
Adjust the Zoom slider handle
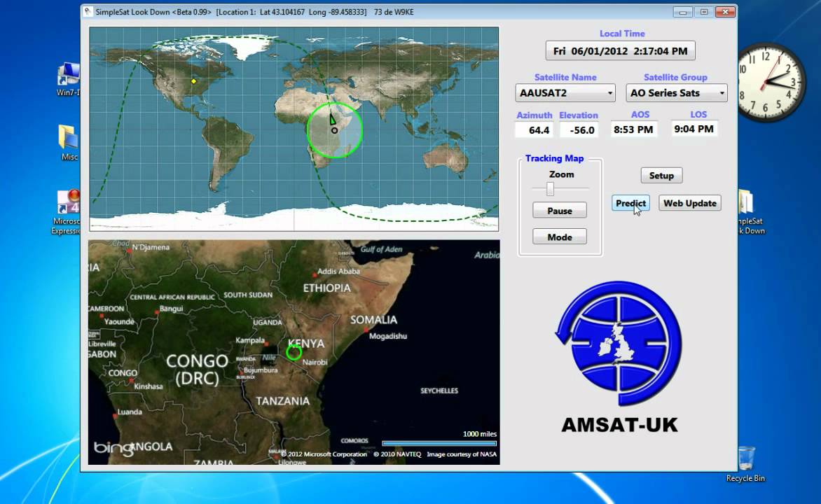[550, 188]
